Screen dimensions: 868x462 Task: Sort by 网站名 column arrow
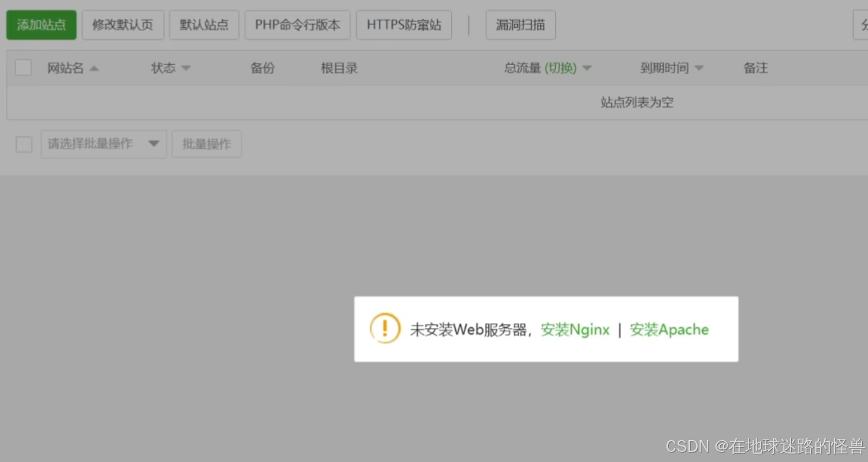(94, 69)
